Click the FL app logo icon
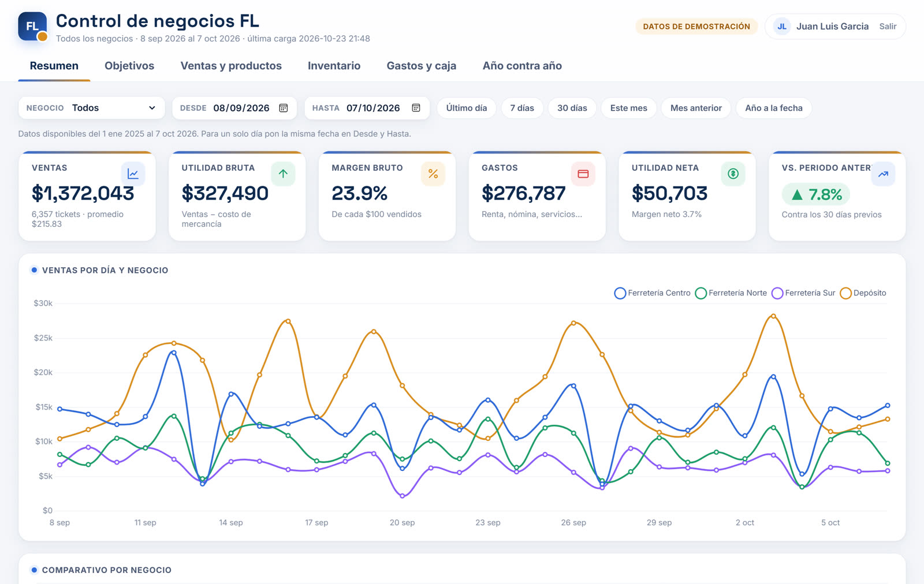 tap(32, 27)
